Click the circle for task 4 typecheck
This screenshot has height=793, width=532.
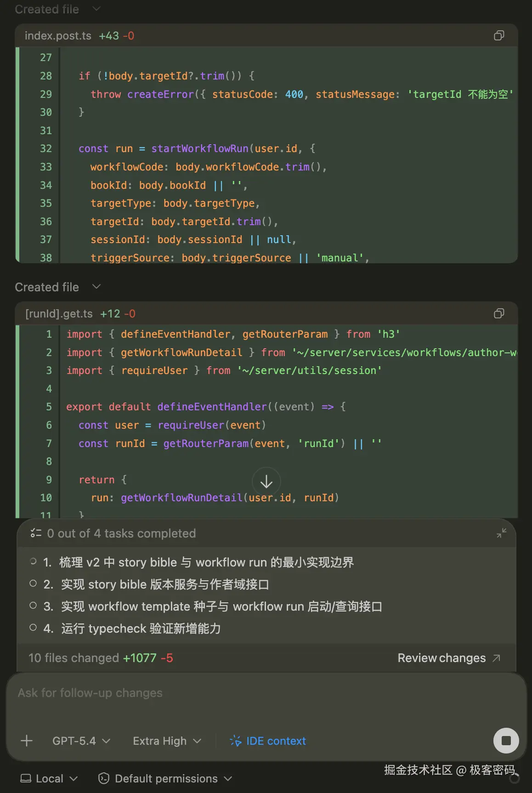[33, 628]
